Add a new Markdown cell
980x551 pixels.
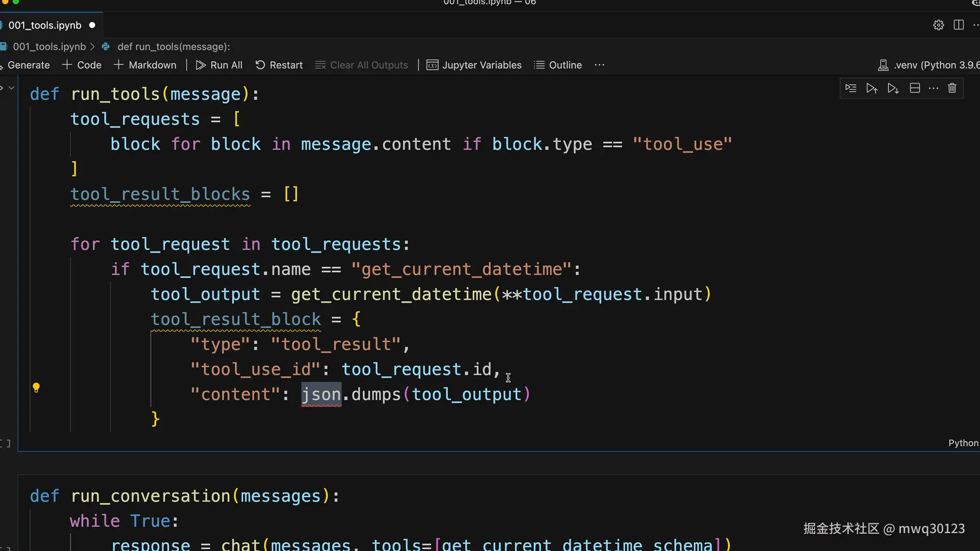point(145,65)
